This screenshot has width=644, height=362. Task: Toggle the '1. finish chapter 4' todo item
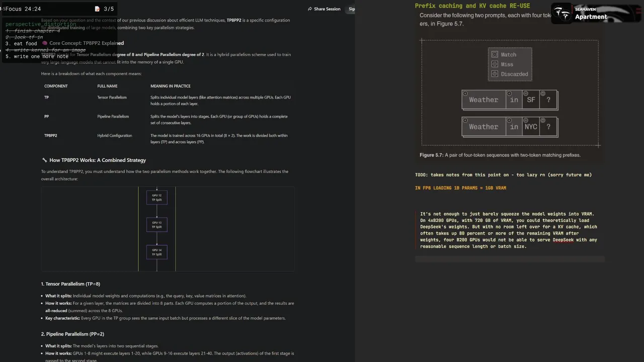(x=33, y=31)
